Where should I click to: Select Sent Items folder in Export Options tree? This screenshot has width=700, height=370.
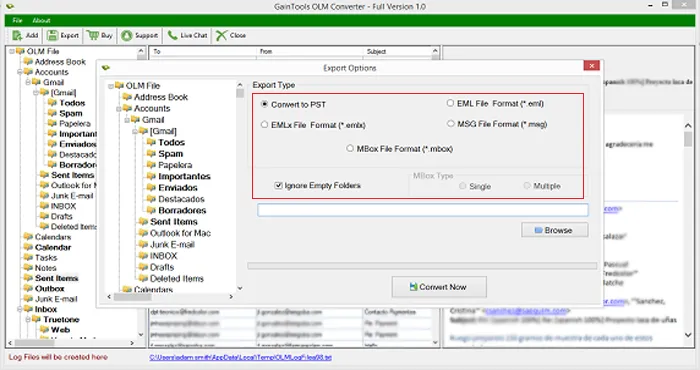pos(174,222)
